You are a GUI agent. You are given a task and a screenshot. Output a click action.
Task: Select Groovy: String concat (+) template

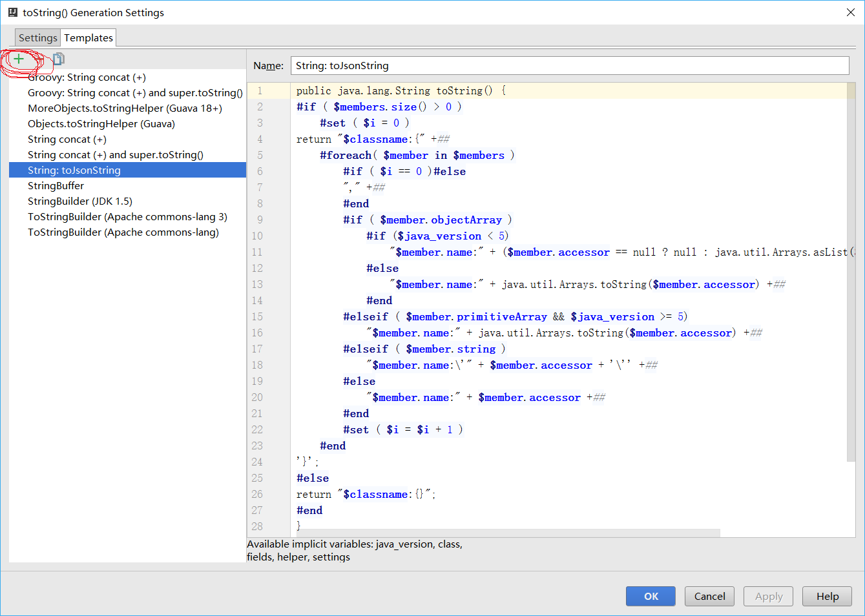pyautogui.click(x=87, y=77)
